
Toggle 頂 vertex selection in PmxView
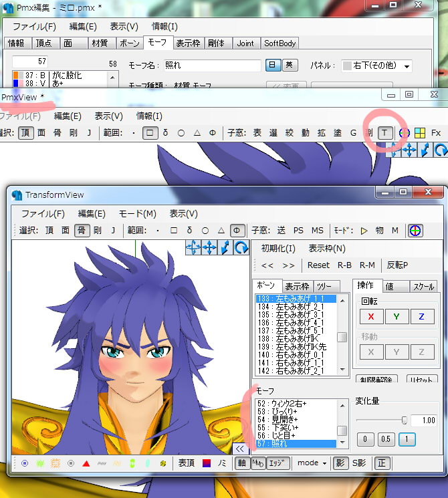[x=25, y=133]
